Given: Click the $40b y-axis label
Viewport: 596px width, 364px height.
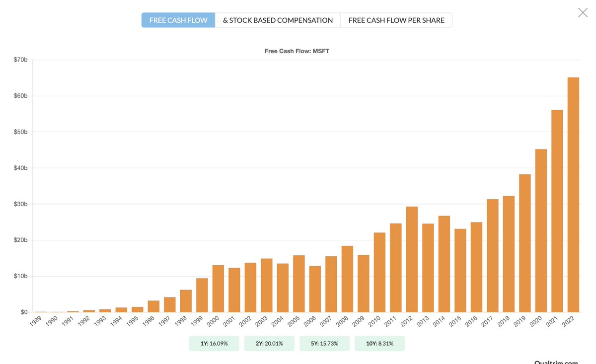Looking at the screenshot, I should click(x=20, y=168).
